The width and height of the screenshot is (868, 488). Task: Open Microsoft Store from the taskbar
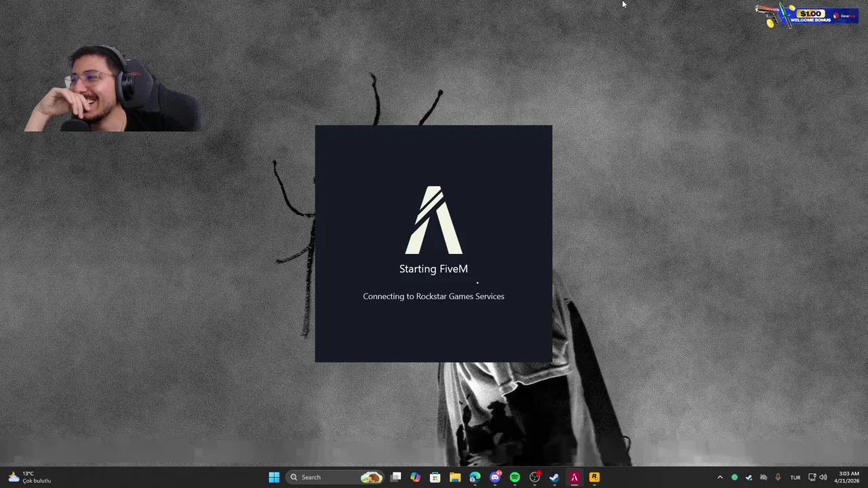coord(435,477)
